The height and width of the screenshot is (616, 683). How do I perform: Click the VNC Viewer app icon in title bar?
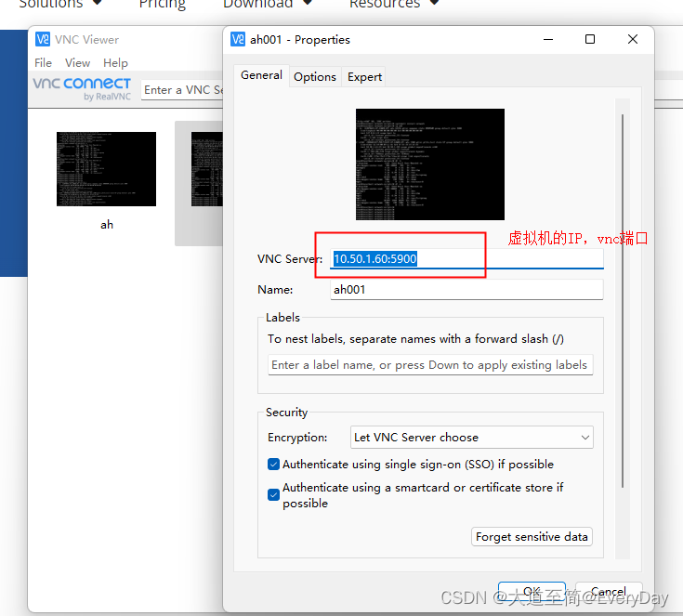(x=43, y=39)
